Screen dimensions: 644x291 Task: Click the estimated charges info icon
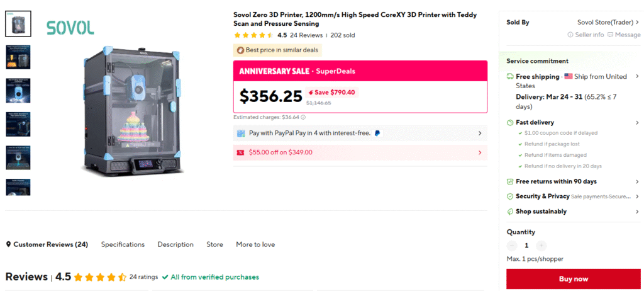point(303,117)
